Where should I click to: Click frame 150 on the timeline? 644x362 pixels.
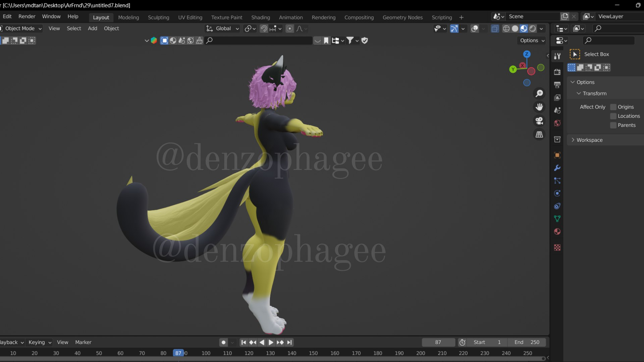[313, 353]
